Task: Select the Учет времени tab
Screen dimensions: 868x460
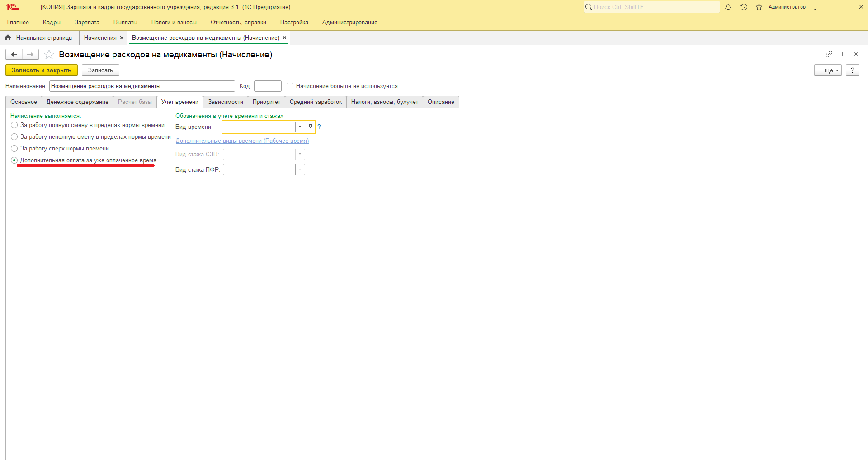Action: (180, 102)
